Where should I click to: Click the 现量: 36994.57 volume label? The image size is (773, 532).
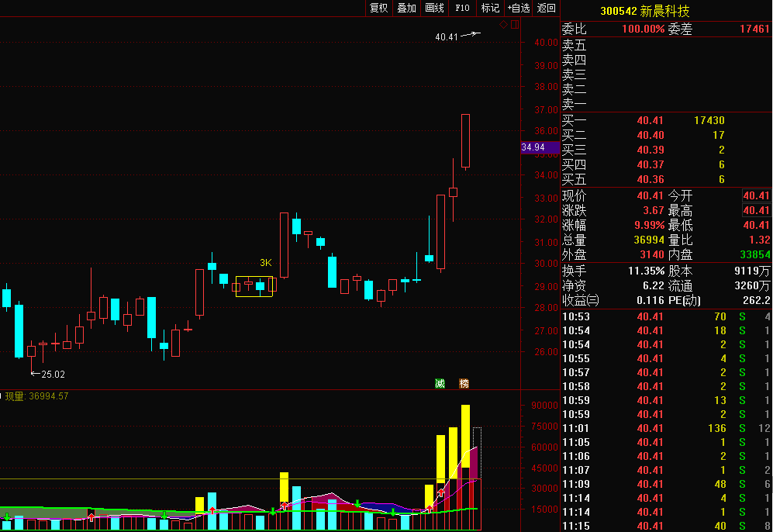coord(36,396)
